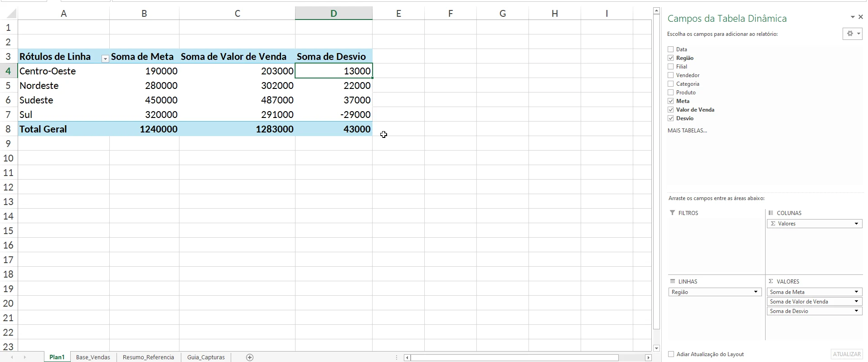The height and width of the screenshot is (362, 868).
Task: Check the Filial field checkbox
Action: [x=671, y=67]
